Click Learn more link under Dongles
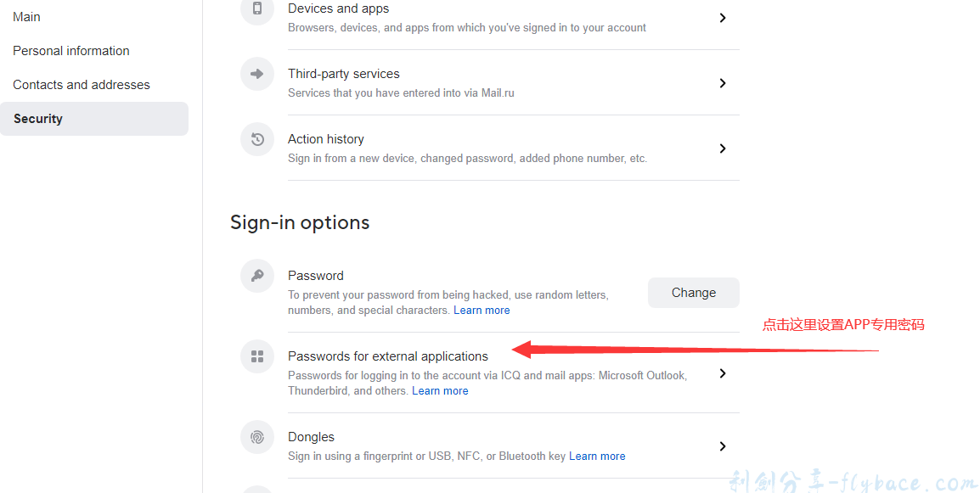980x493 pixels. tap(597, 457)
